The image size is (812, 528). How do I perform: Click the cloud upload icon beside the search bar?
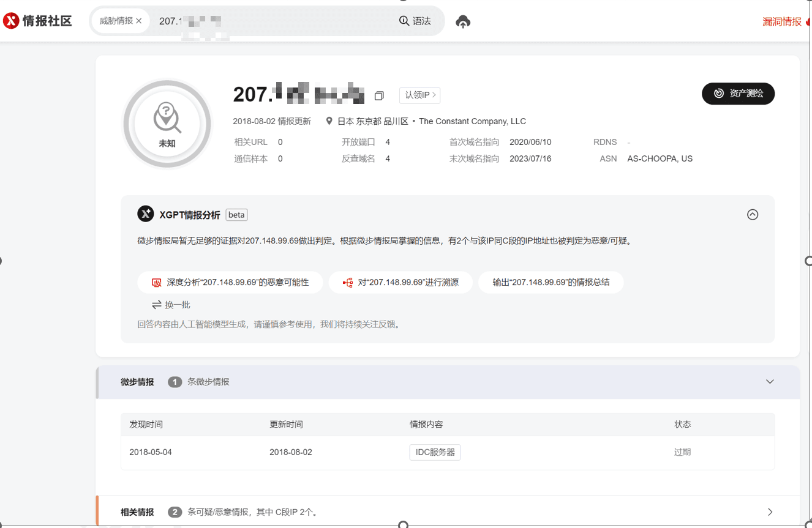coord(463,21)
